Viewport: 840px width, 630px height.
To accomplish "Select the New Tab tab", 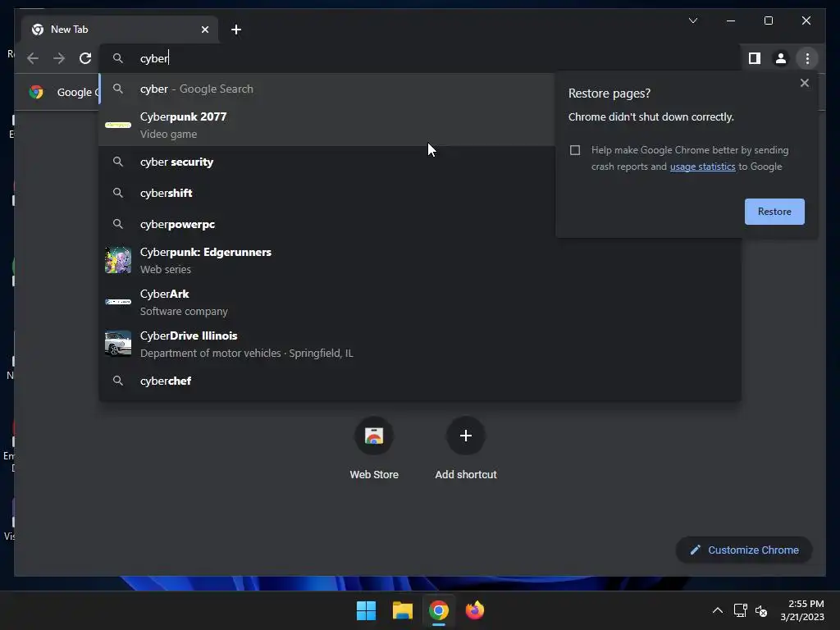I will [x=120, y=30].
